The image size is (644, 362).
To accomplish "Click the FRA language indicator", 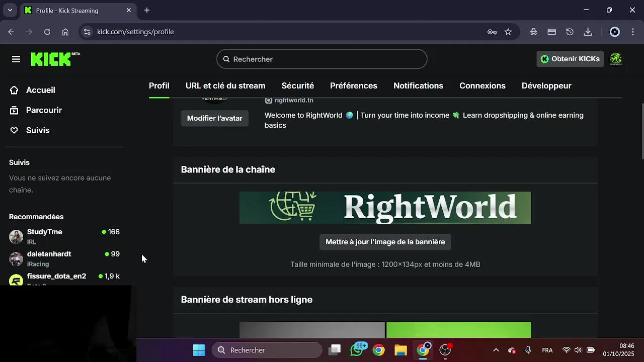I will point(547,350).
